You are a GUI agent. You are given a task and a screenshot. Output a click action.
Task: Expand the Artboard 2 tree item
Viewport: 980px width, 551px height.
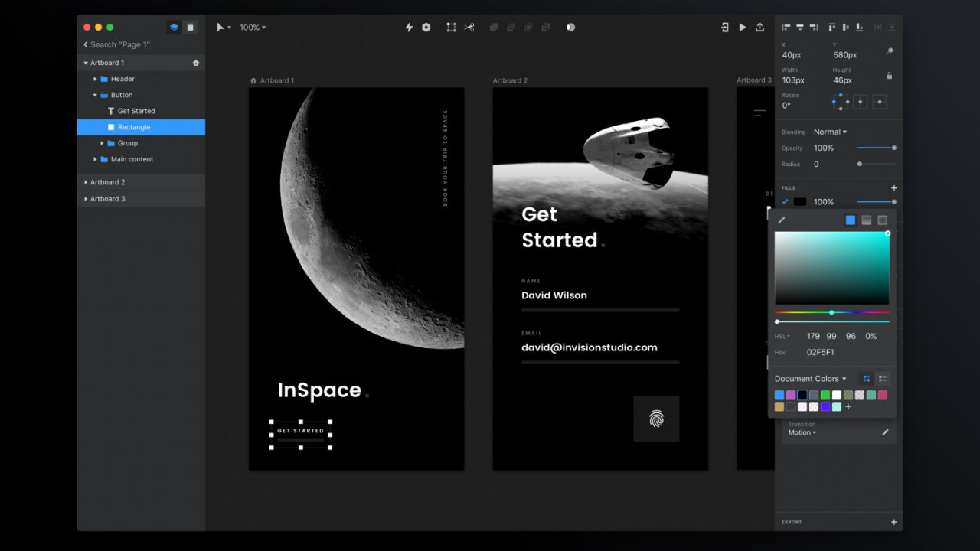point(86,182)
